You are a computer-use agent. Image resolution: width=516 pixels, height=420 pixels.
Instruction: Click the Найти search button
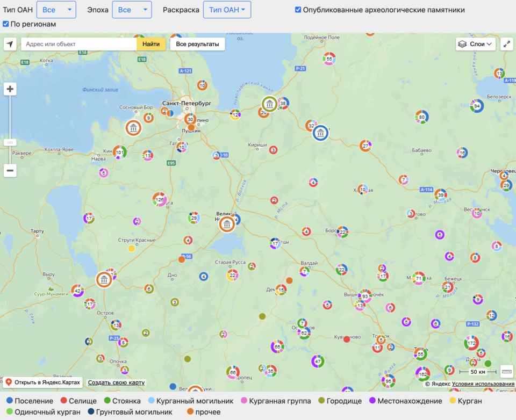click(x=151, y=44)
